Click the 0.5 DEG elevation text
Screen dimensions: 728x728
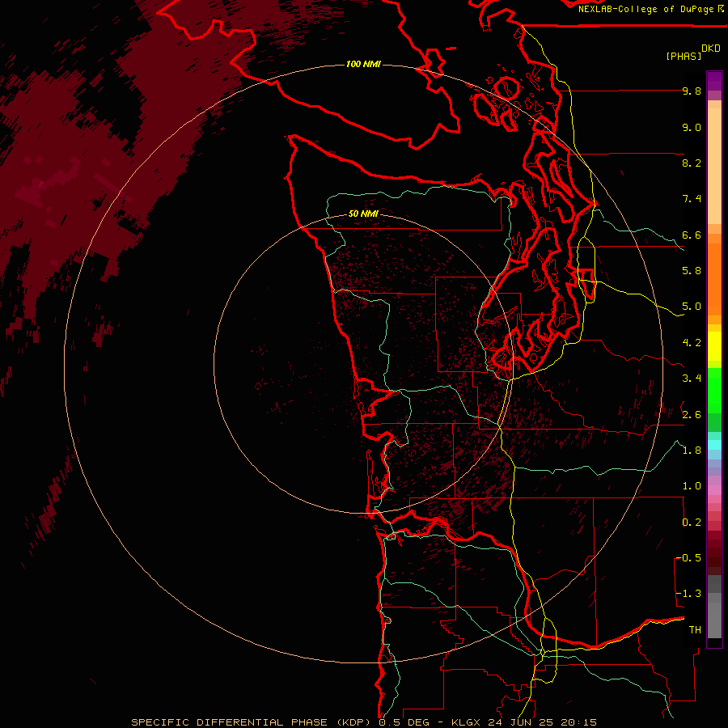tap(404, 722)
